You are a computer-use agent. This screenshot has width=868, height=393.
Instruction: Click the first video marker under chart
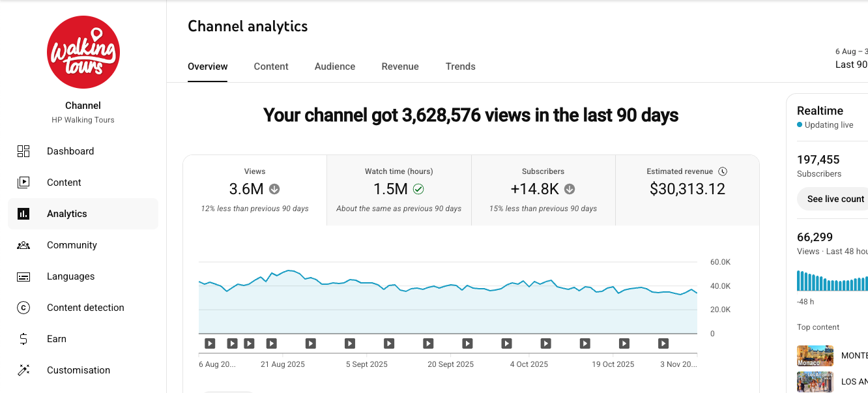pos(210,343)
